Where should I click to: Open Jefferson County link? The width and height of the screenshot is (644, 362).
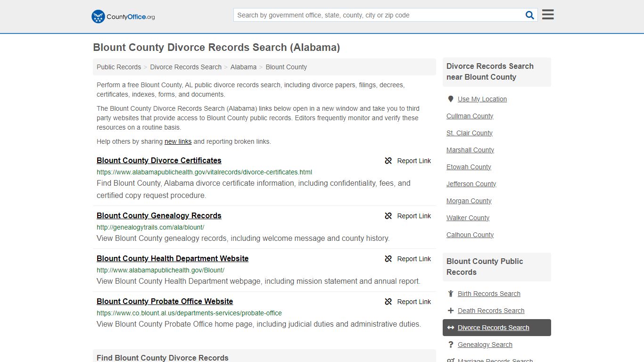pyautogui.click(x=471, y=184)
